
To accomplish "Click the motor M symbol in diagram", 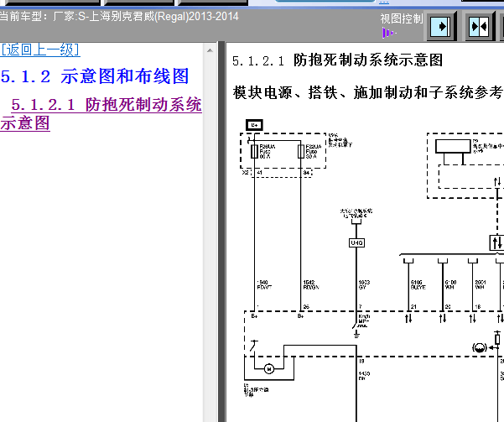I will point(269,368).
